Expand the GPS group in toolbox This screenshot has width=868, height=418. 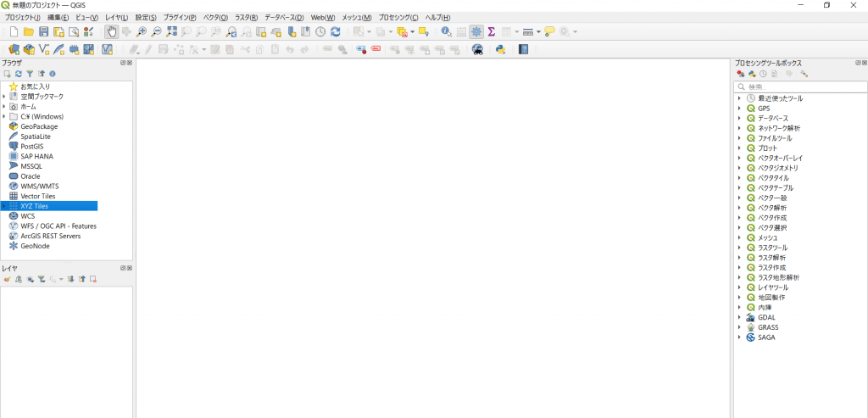[x=739, y=109]
